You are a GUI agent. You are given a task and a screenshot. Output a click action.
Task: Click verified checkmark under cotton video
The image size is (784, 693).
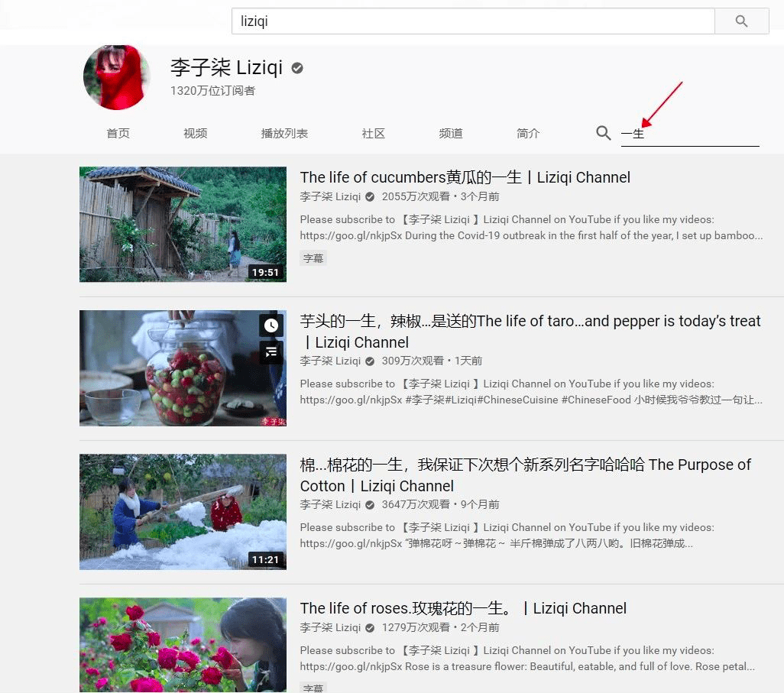coord(370,505)
